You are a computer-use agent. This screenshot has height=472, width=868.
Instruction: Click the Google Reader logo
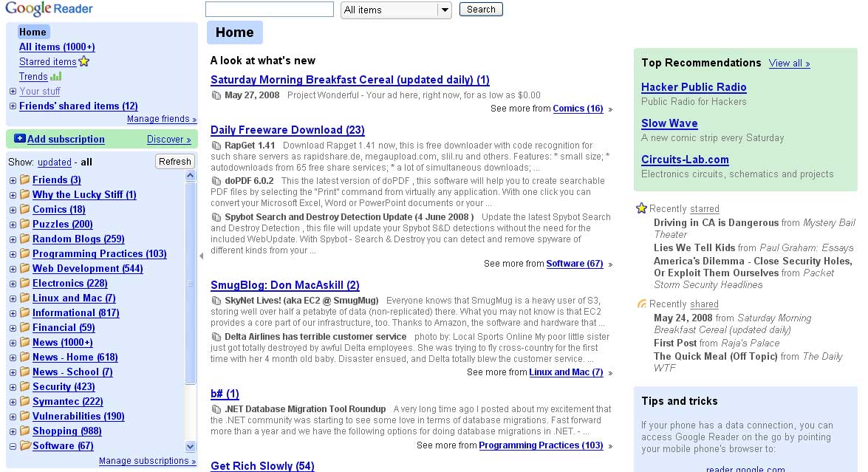49,9
